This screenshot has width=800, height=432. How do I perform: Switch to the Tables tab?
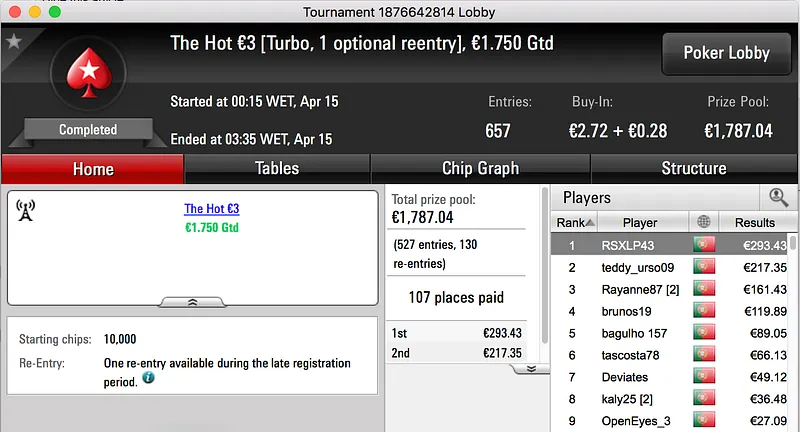[x=277, y=169]
